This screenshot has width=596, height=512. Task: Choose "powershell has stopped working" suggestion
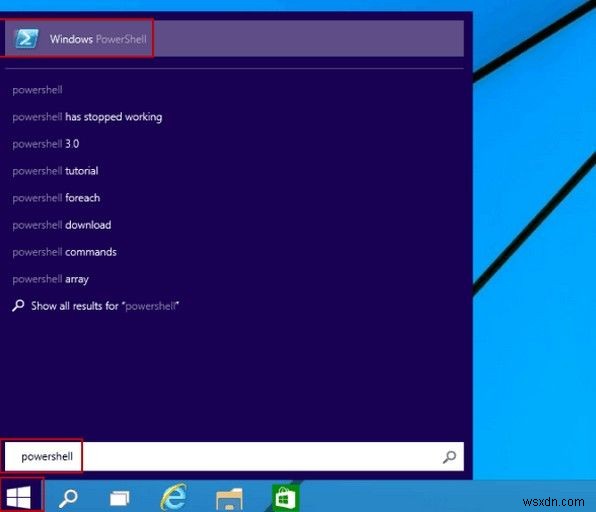(87, 117)
